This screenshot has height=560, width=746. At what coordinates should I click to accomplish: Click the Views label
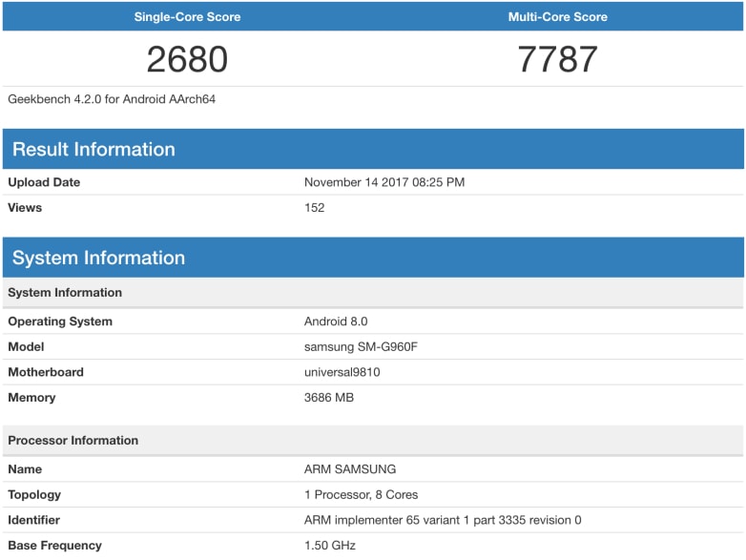pos(25,207)
